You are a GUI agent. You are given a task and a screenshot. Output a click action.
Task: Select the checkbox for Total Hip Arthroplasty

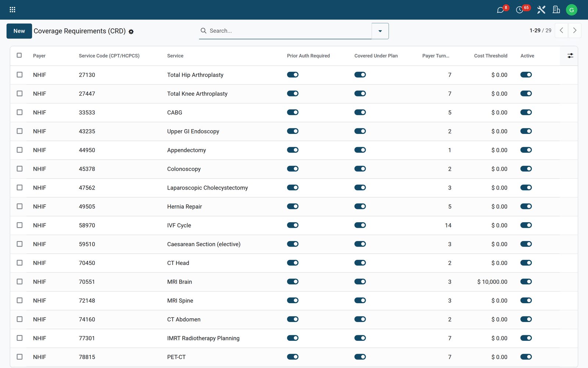point(19,75)
